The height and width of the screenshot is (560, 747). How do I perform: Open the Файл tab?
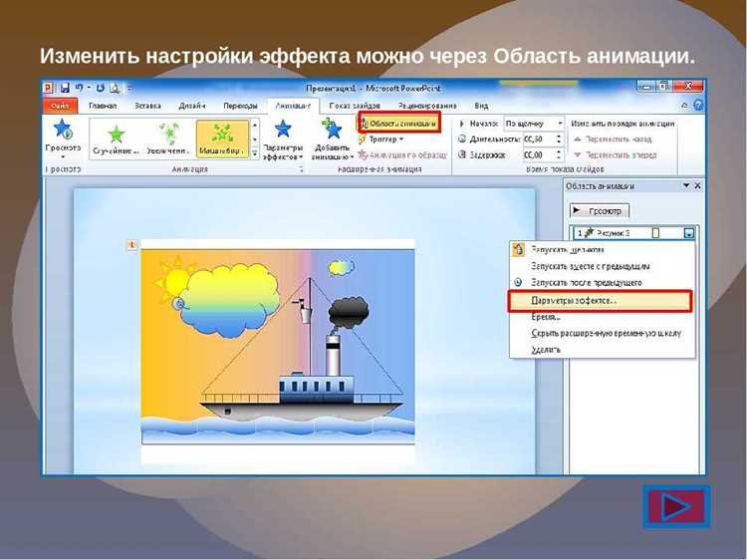[60, 106]
